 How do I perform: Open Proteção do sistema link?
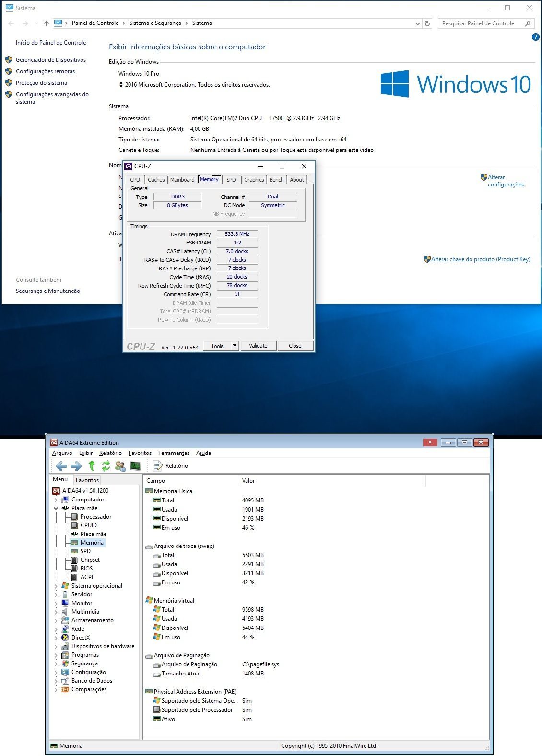(x=41, y=83)
